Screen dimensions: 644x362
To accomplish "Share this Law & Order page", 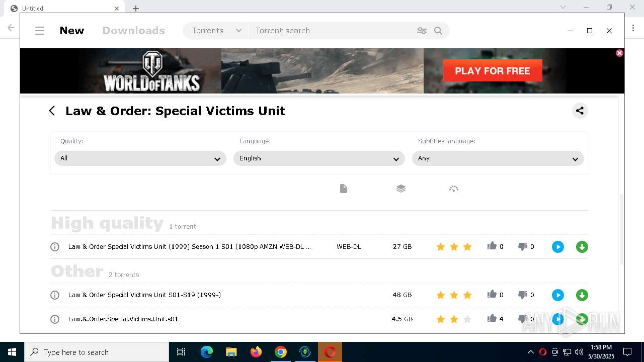I will 580,111.
